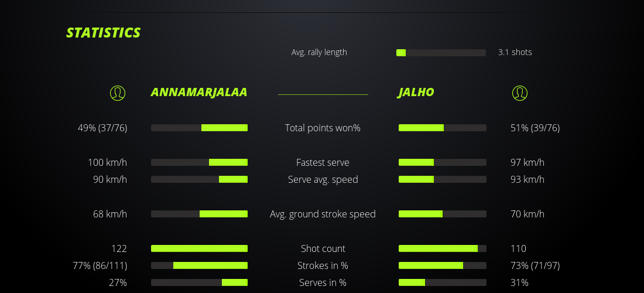Select the Total points won% label
The image size is (644, 293).
tap(323, 128)
